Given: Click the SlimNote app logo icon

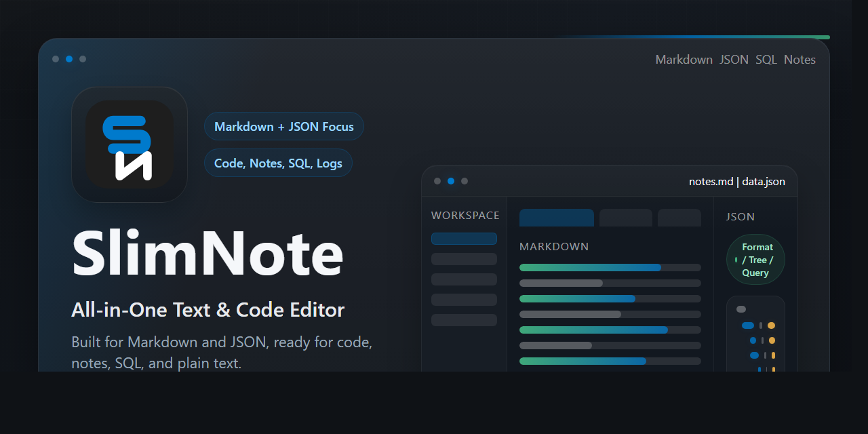Looking at the screenshot, I should click(130, 144).
